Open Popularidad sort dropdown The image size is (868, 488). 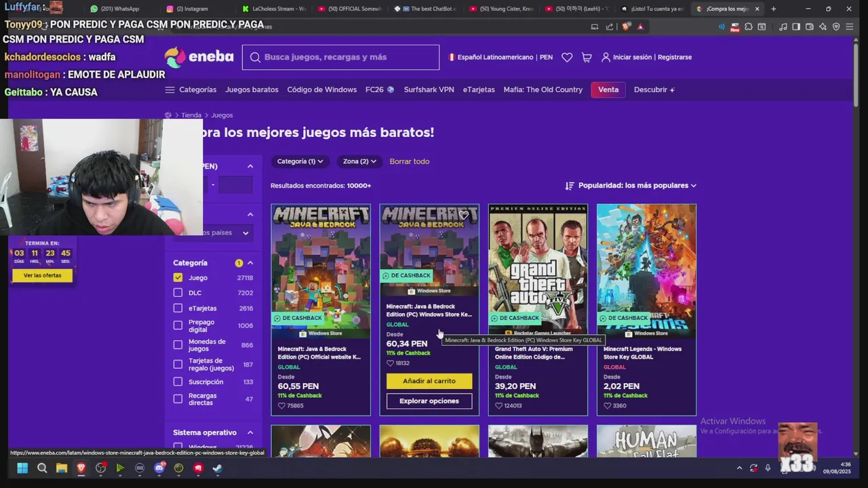pyautogui.click(x=631, y=186)
